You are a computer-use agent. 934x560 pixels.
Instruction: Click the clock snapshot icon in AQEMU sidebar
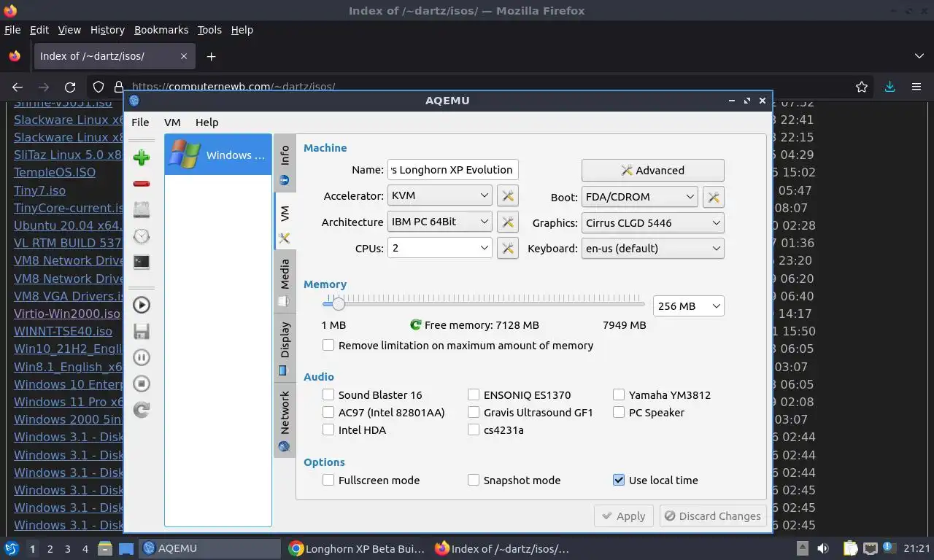click(x=142, y=236)
